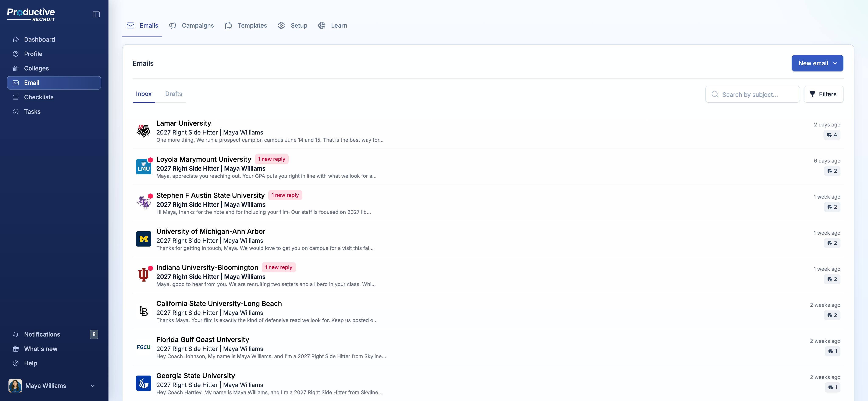Click the Lamar preview about prospect camp
Image resolution: width=868 pixels, height=401 pixels.
270,140
